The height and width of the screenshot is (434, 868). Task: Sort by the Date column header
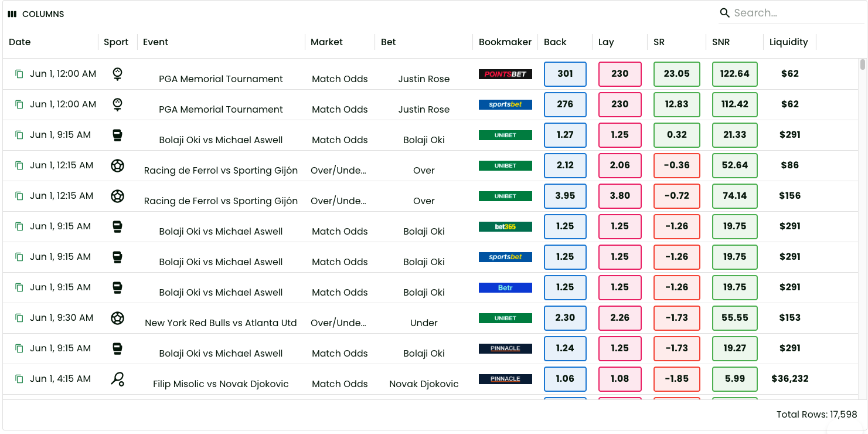tap(20, 42)
